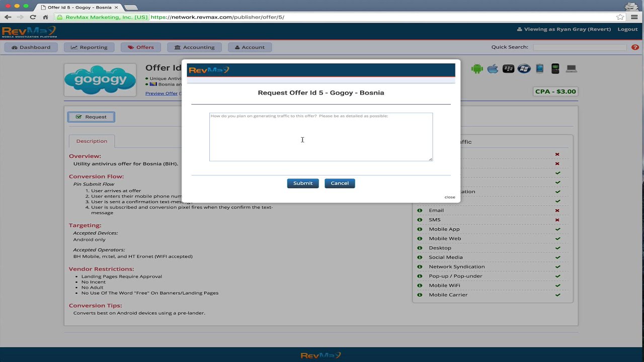This screenshot has width=644, height=362.
Task: Click the info icon beside Mobile Carrier
Action: [420, 295]
